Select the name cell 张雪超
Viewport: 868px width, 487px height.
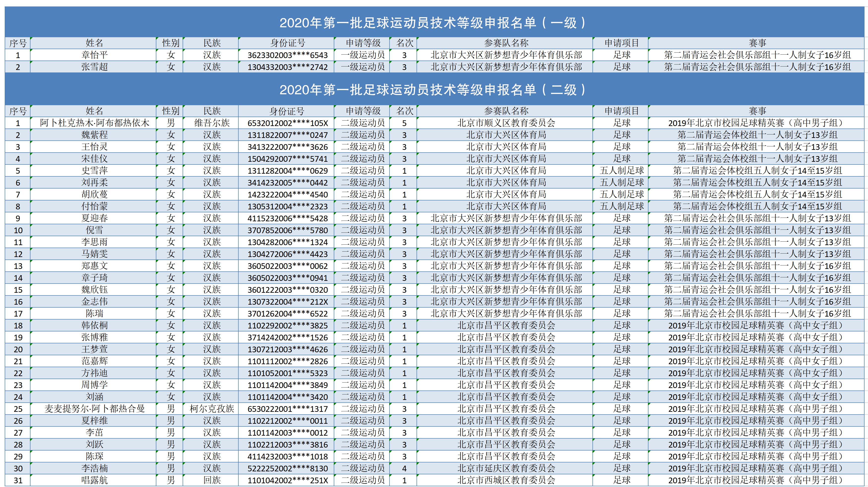[94, 67]
